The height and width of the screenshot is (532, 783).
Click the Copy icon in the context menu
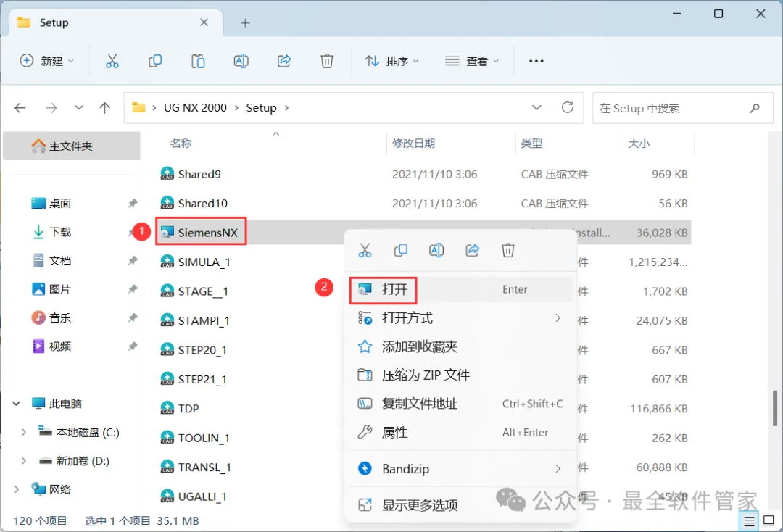(400, 250)
